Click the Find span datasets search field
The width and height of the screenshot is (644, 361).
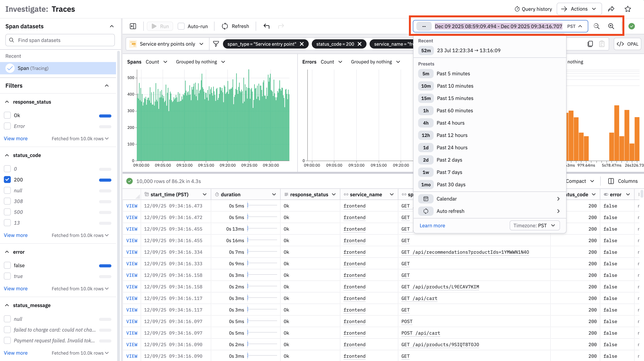[x=60, y=40]
